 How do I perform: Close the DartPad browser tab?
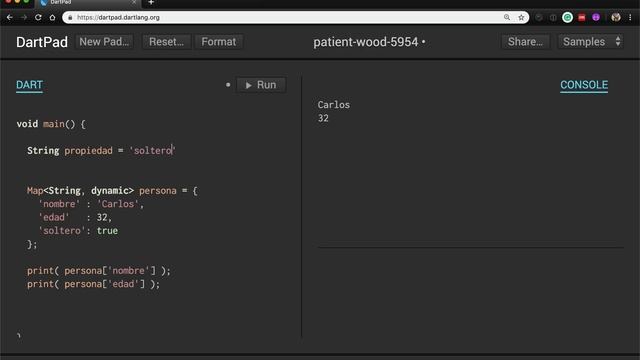(134, 2)
